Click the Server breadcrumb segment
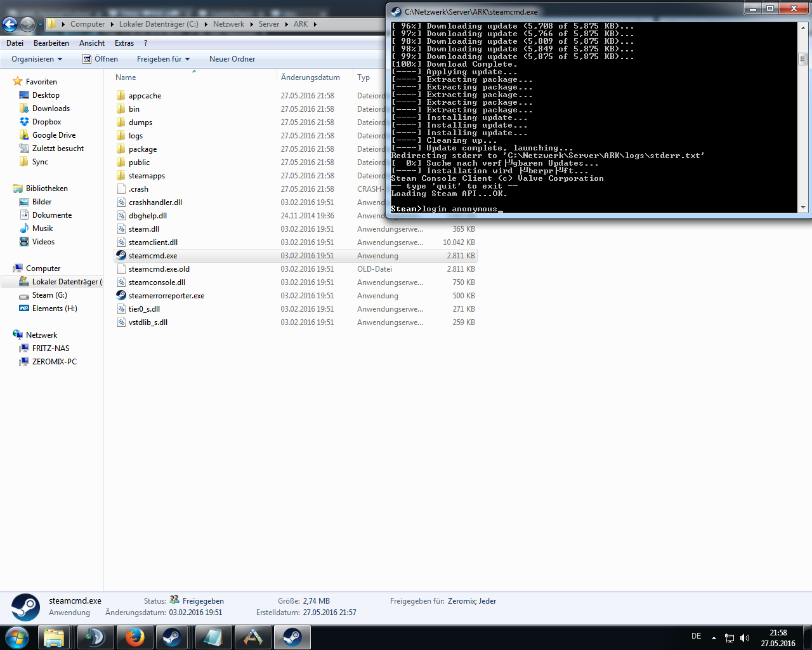This screenshot has width=812, height=650. (x=269, y=24)
